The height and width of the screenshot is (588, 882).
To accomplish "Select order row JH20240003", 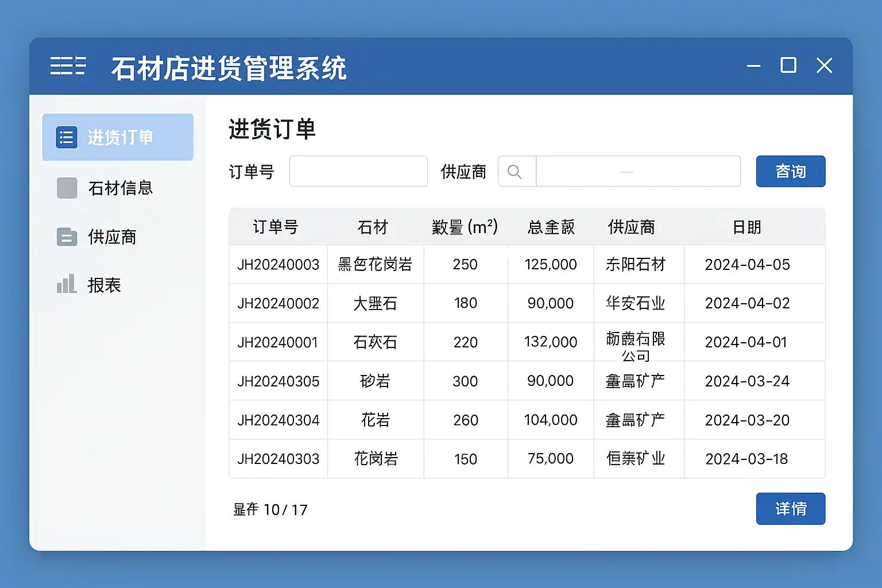I will (278, 265).
